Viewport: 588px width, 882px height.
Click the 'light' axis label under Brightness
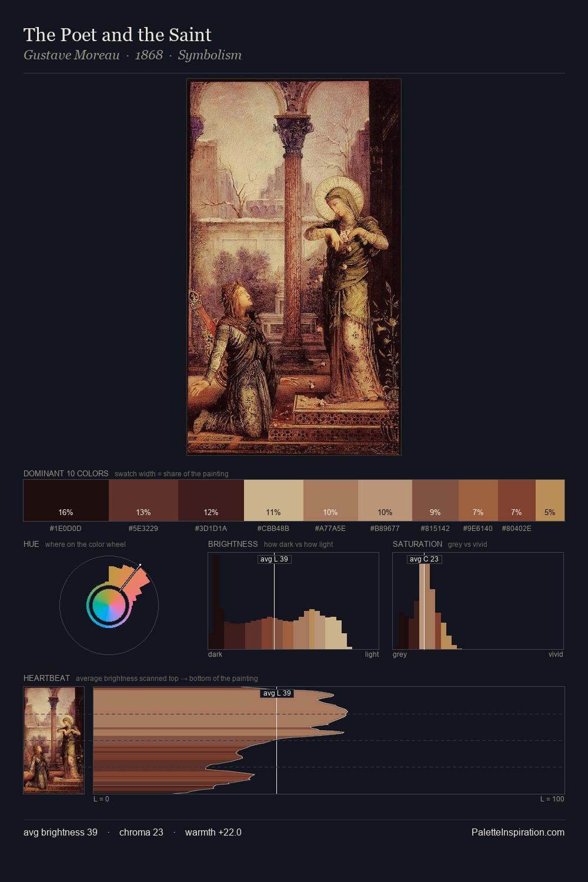372,654
